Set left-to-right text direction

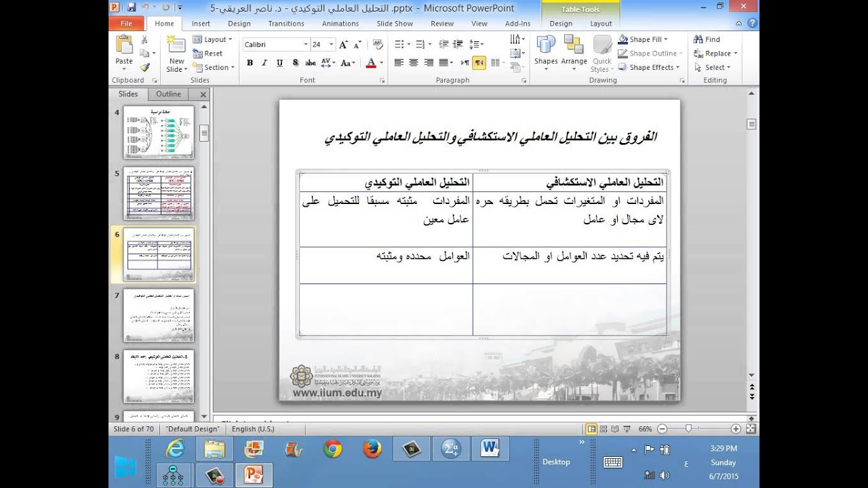465,62
